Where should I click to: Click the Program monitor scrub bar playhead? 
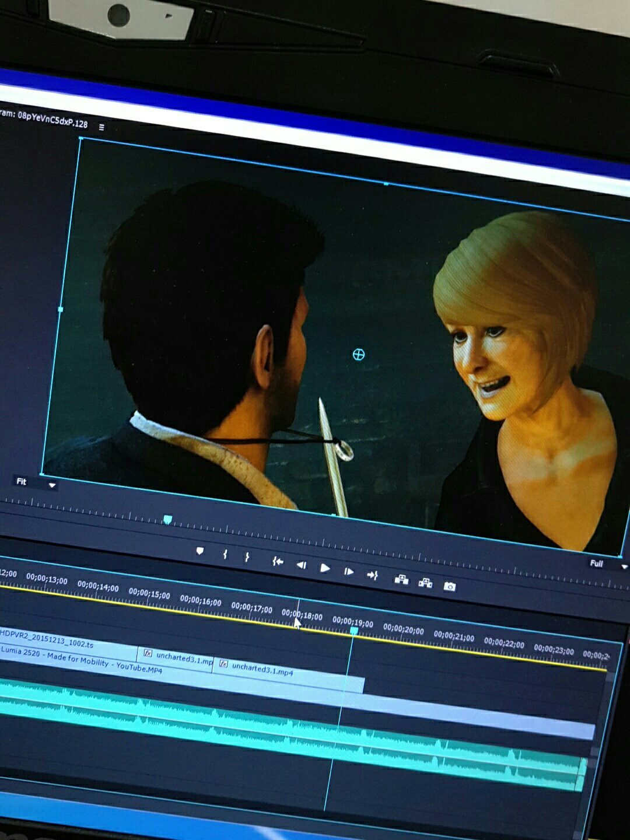(x=168, y=519)
